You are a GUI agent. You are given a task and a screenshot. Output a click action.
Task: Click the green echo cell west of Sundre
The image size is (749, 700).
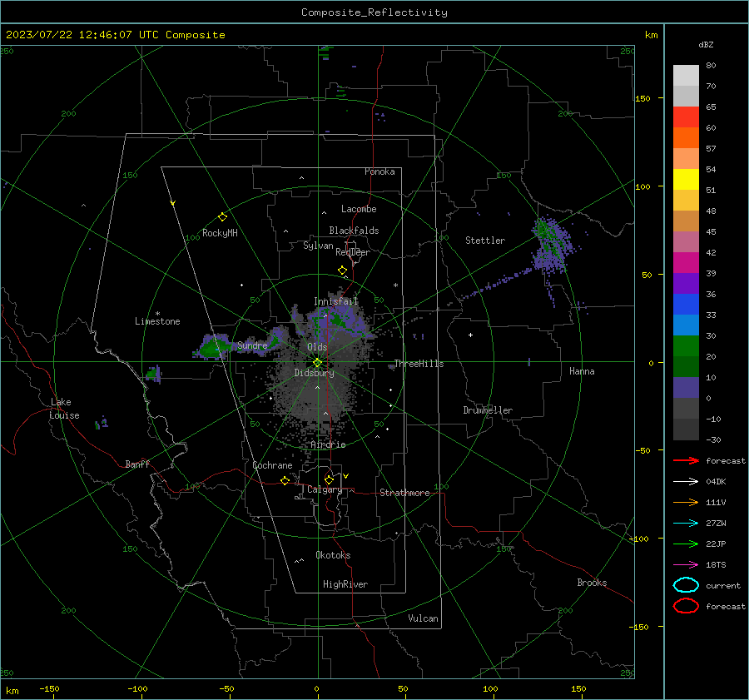coord(211,347)
